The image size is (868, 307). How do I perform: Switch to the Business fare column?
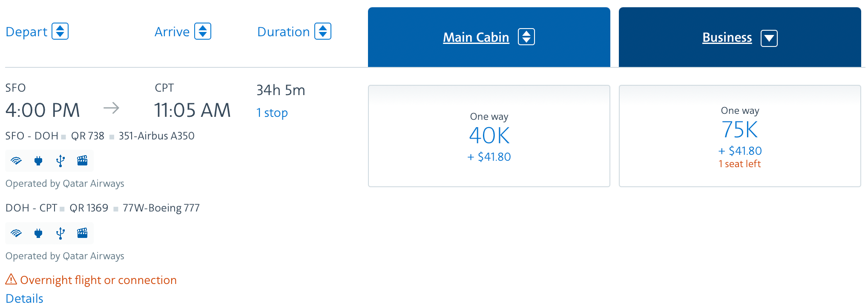point(727,38)
